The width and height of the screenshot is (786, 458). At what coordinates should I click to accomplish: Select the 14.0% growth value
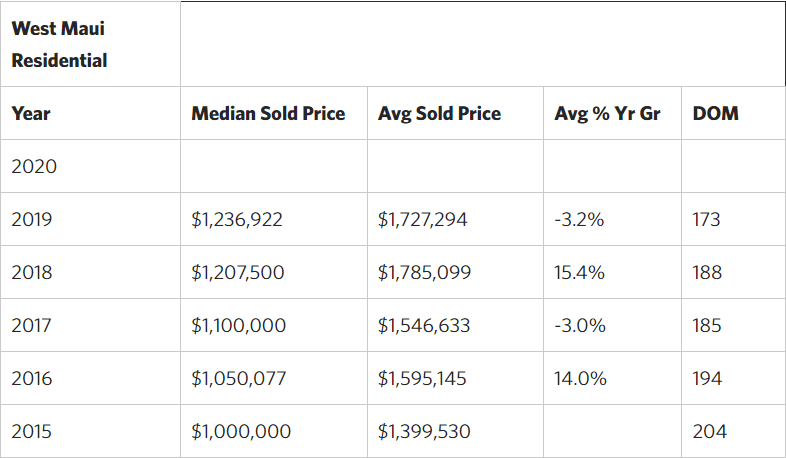pyautogui.click(x=579, y=379)
